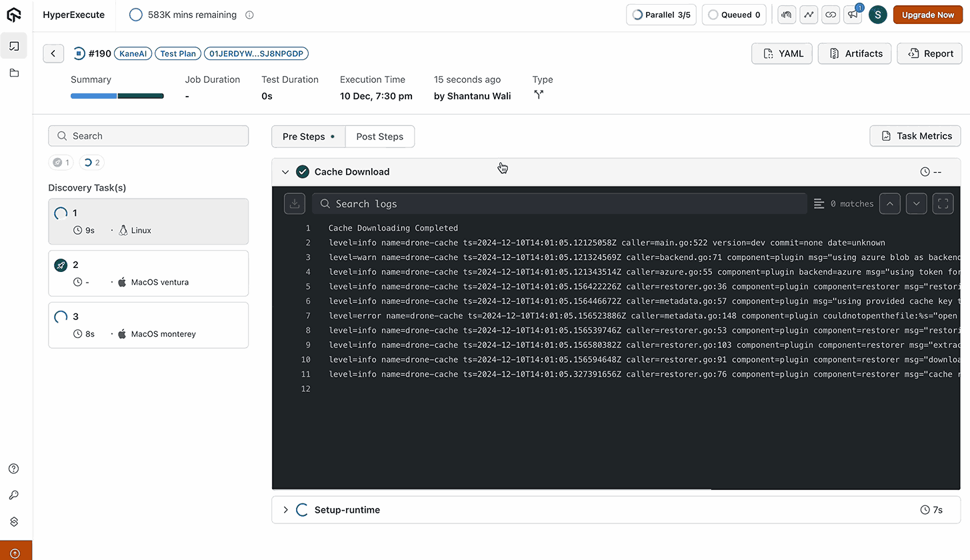
Task: Switch to the Pre Steps tab
Action: [304, 136]
